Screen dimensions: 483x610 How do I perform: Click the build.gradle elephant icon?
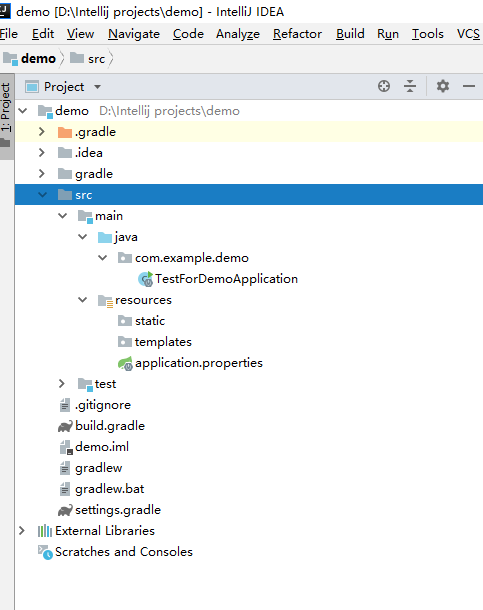pyautogui.click(x=65, y=426)
